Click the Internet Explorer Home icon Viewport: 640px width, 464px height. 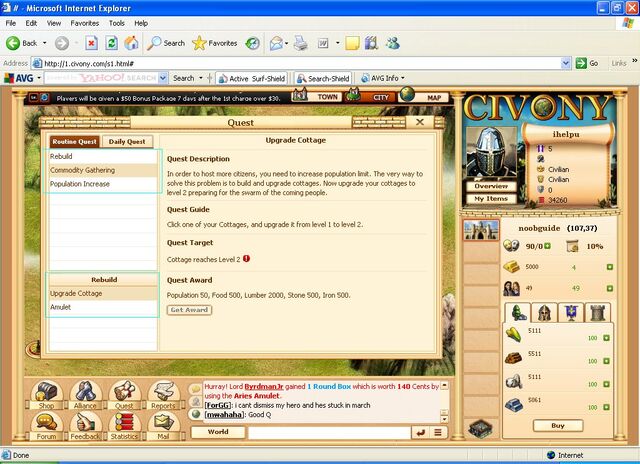tap(131, 43)
